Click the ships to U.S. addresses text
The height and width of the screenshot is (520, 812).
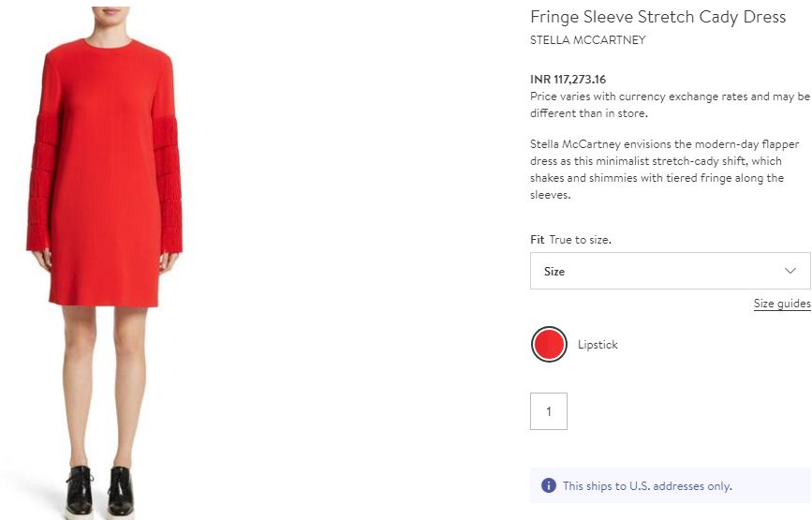point(647,486)
